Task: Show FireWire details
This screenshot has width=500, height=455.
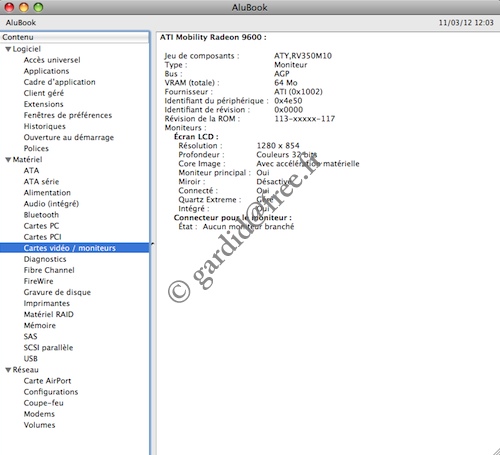Action: point(38,281)
